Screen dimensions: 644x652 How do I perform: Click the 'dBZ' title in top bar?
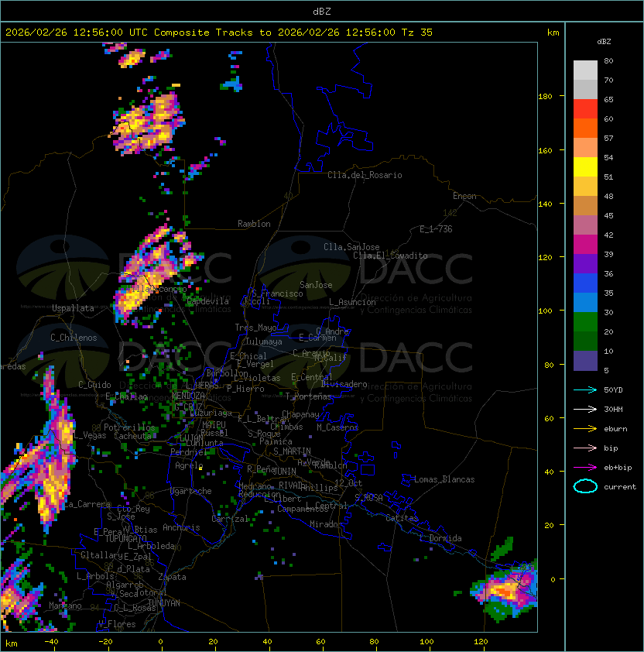pyautogui.click(x=322, y=11)
